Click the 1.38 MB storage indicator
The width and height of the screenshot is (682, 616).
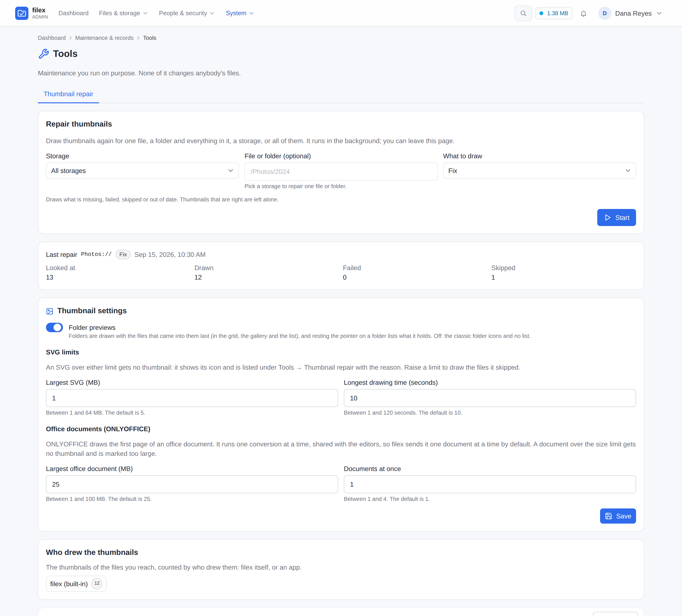554,13
